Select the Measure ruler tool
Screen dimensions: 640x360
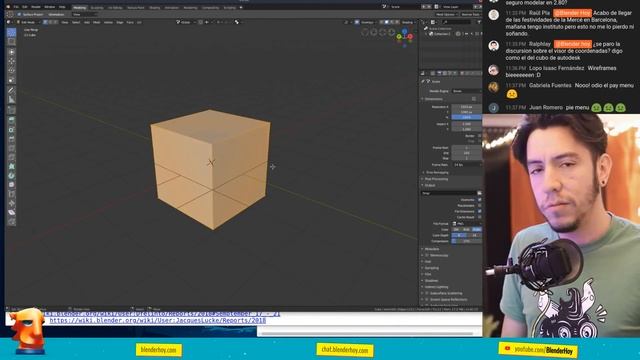coord(11,100)
